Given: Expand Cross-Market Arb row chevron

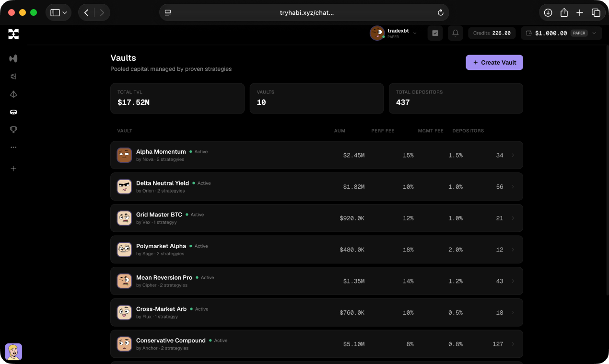Looking at the screenshot, I should click(x=513, y=313).
